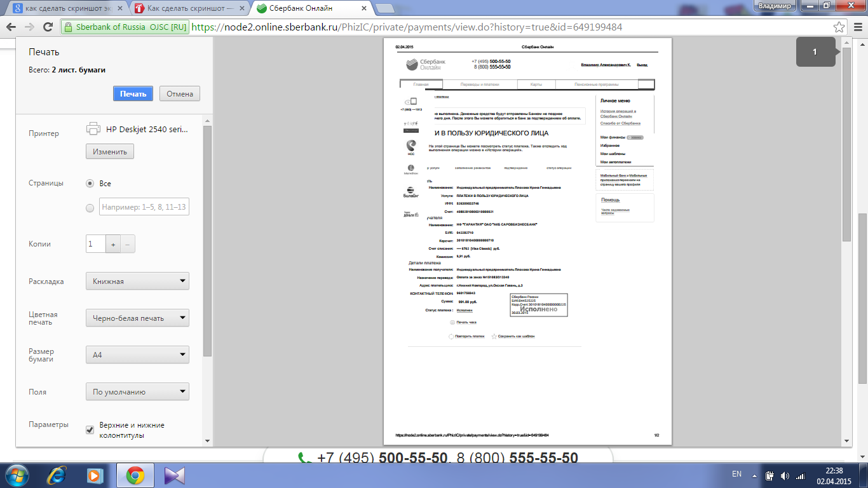This screenshot has height=488, width=868.
Task: Reload the page with the refresh icon
Action: tap(48, 27)
